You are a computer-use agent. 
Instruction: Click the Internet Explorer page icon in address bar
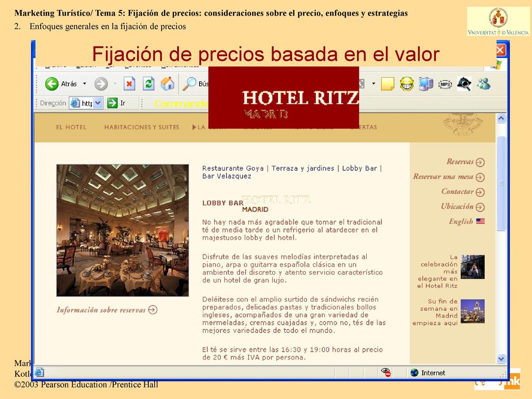pyautogui.click(x=75, y=103)
